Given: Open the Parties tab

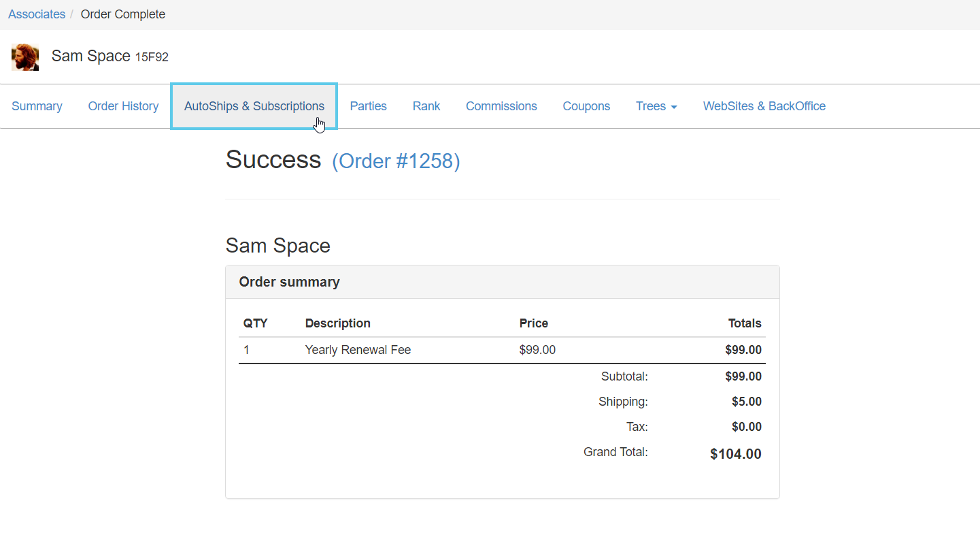Looking at the screenshot, I should click(368, 106).
